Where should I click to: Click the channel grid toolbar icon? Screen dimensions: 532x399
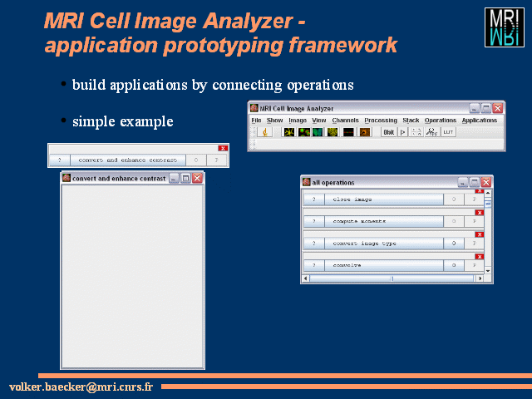416,132
